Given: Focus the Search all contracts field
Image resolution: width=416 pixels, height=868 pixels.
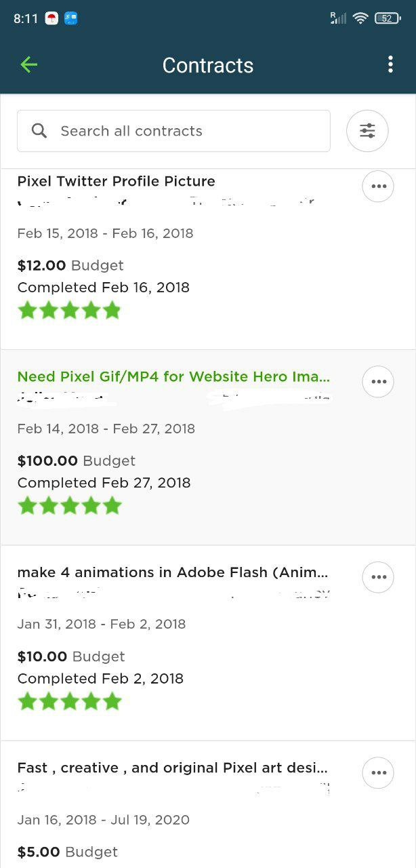Looking at the screenshot, I should point(173,131).
